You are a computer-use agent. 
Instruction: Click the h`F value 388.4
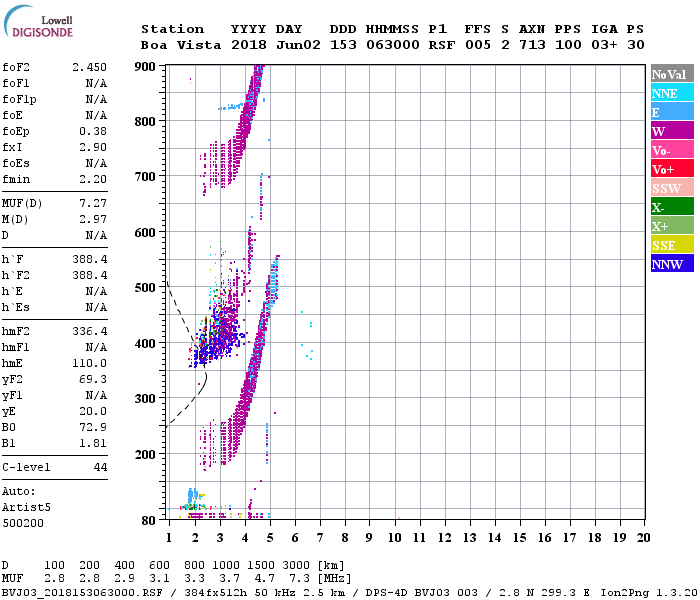coord(89,259)
